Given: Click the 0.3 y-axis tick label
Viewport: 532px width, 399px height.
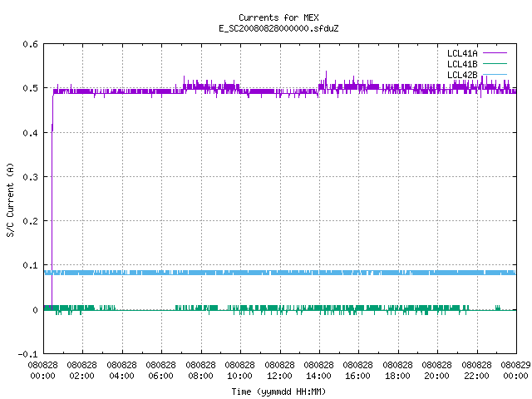Looking at the screenshot, I should point(30,177).
